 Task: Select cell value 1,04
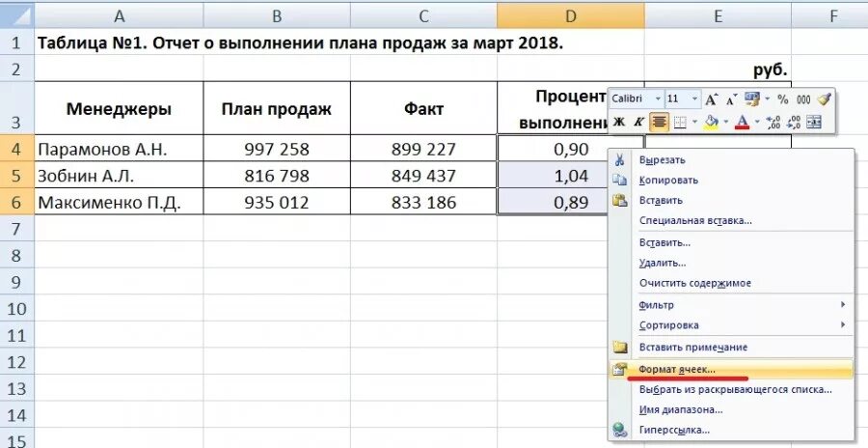[x=571, y=175]
